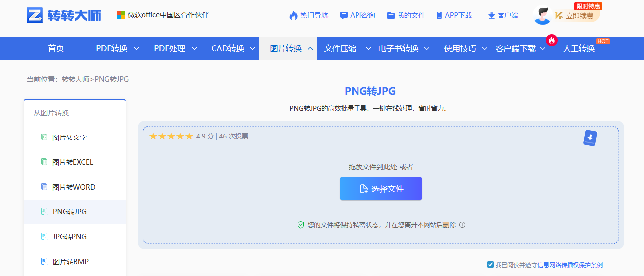The height and width of the screenshot is (276, 644).
Task: Expand the 电子书转换 dropdown arrow
Action: 427,48
